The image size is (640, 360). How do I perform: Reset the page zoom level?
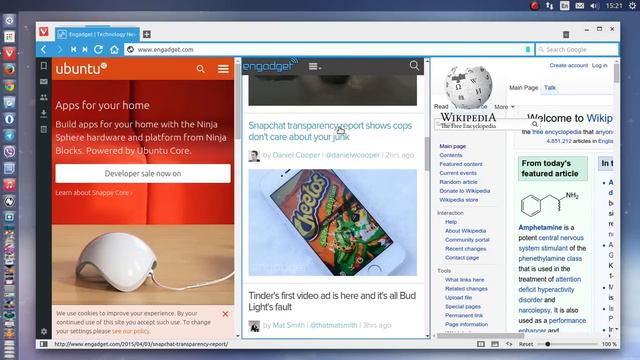coord(526,344)
